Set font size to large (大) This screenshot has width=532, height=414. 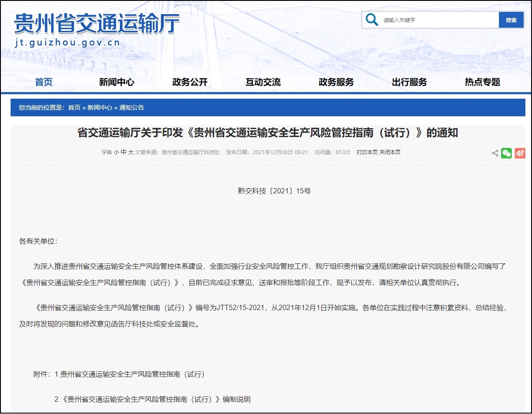click(x=130, y=152)
